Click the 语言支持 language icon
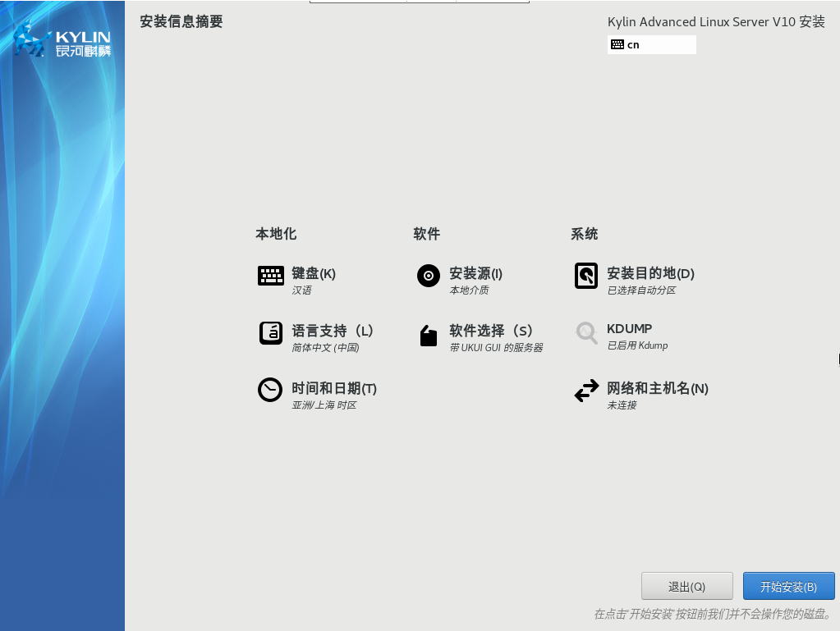Viewport: 840px width, 631px height. click(271, 333)
